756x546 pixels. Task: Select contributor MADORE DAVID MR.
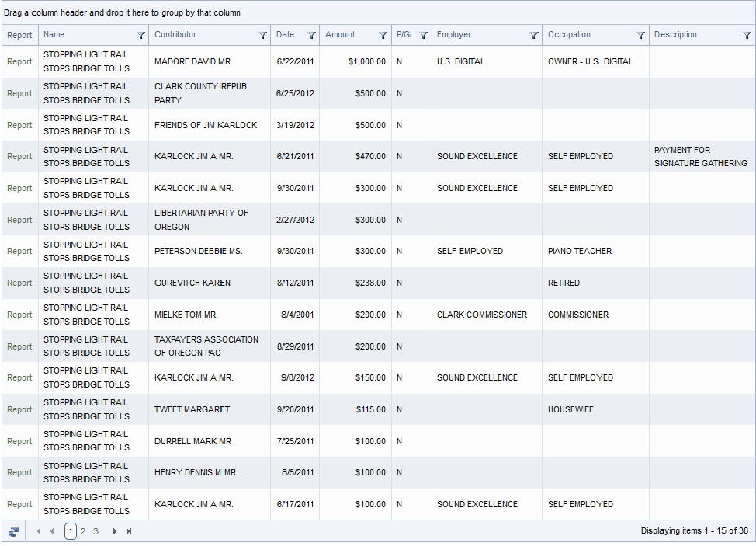[x=193, y=61]
